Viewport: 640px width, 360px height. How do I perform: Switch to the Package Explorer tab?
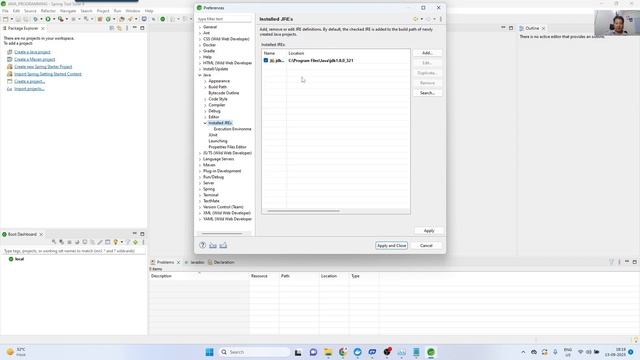pos(22,29)
